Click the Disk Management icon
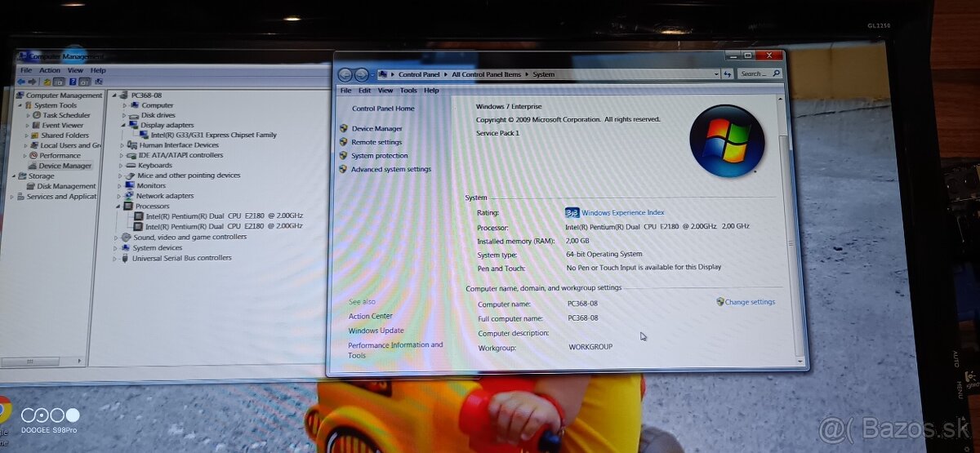The height and width of the screenshot is (453, 980). pyautogui.click(x=31, y=186)
